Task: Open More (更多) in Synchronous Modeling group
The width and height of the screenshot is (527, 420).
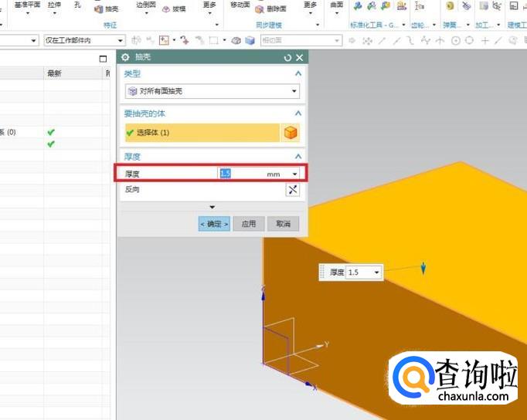Action: [310, 8]
